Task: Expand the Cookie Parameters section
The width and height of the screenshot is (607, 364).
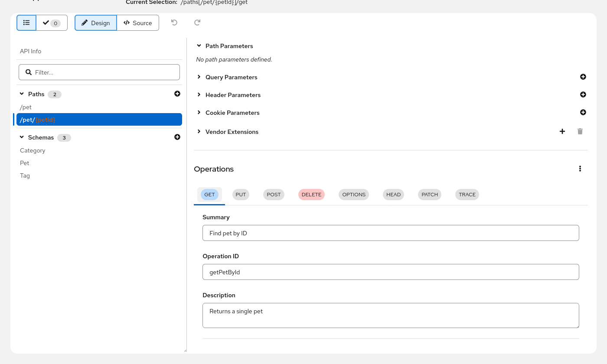Action: point(199,112)
